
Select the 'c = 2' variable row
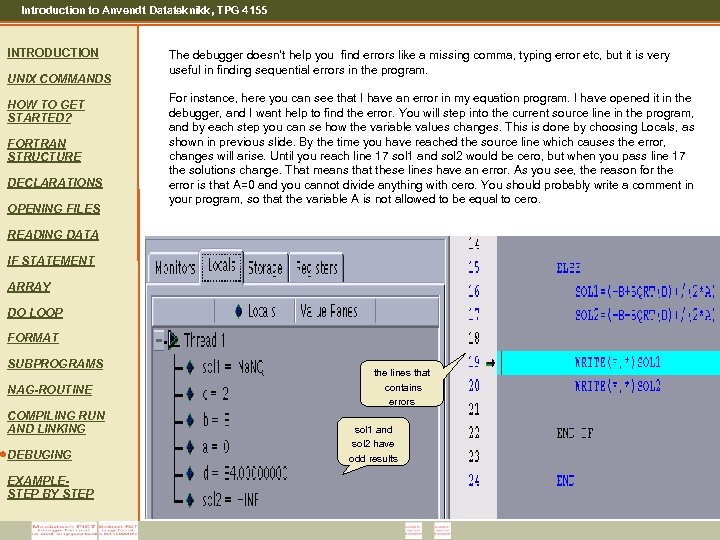coord(215,394)
